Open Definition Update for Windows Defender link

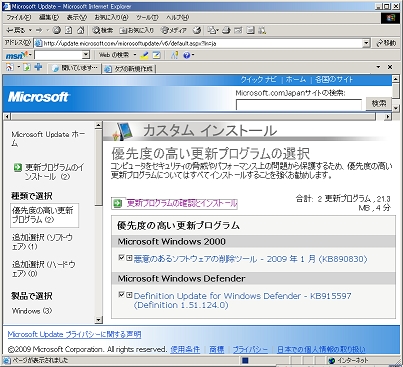(242, 300)
